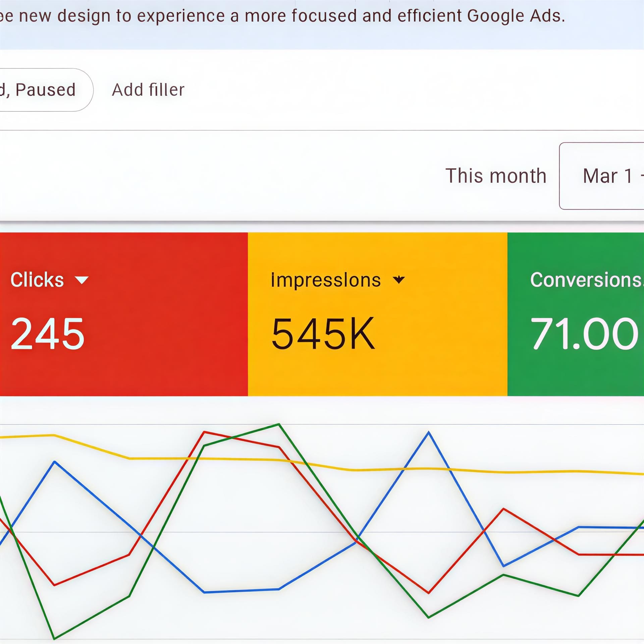Click the caret icon beside Impressions label
The image size is (644, 644).
tap(399, 280)
